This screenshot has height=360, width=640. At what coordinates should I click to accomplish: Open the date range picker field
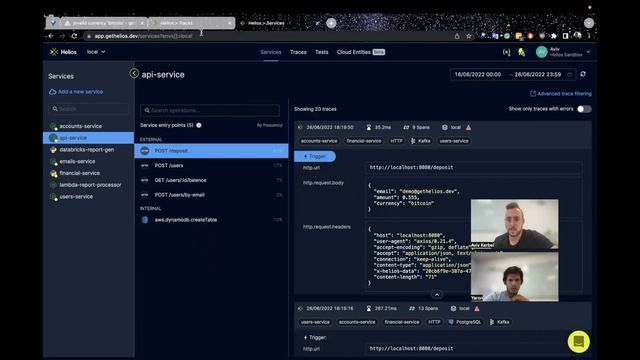[x=513, y=75]
